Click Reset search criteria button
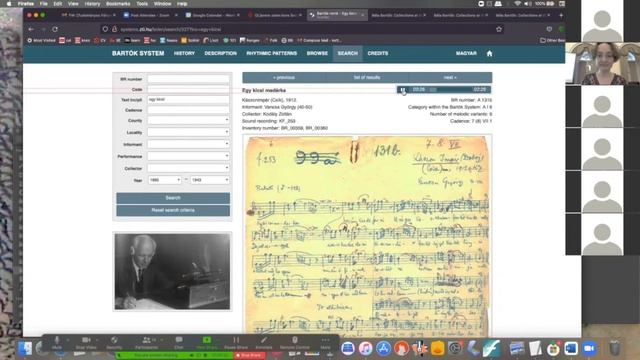 (173, 210)
